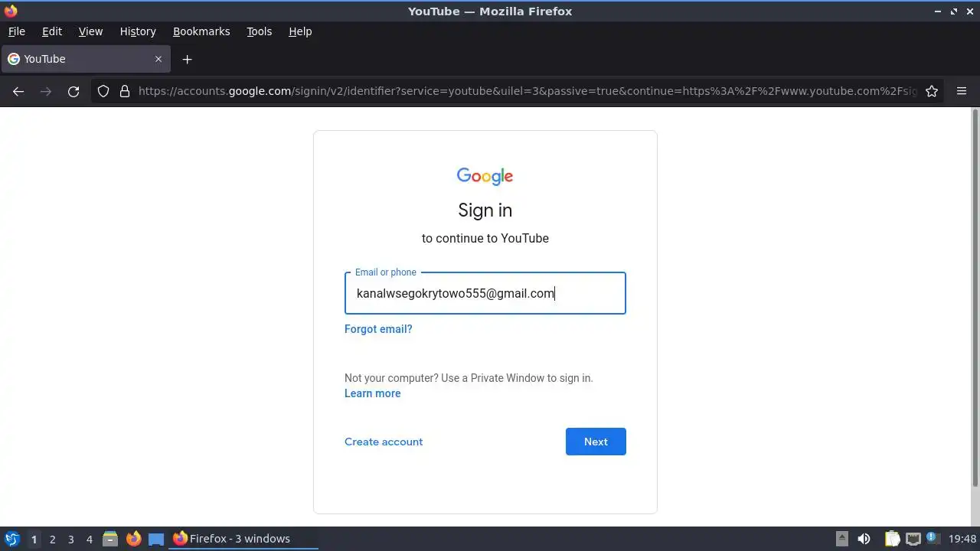Image resolution: width=980 pixels, height=551 pixels.
Task: Minimize the Firefox window
Action: pyautogui.click(x=938, y=11)
